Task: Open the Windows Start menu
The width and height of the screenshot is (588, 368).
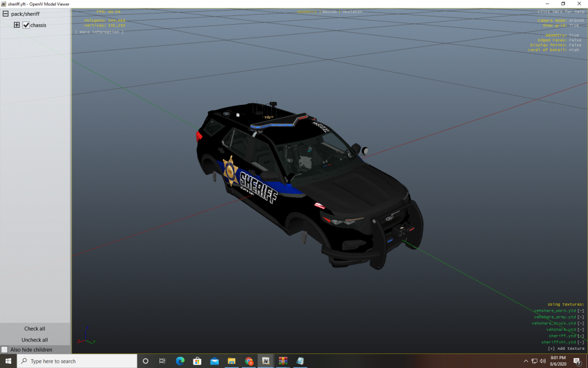Action: 8,362
